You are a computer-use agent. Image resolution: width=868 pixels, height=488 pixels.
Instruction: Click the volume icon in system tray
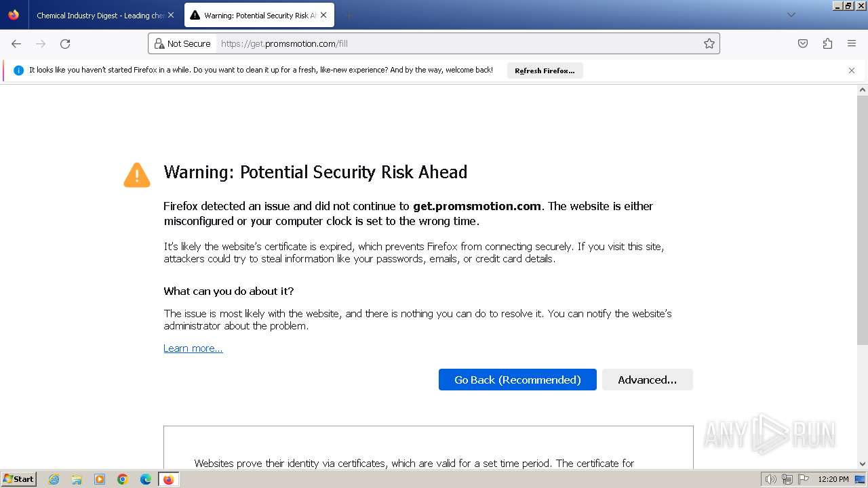(770, 479)
